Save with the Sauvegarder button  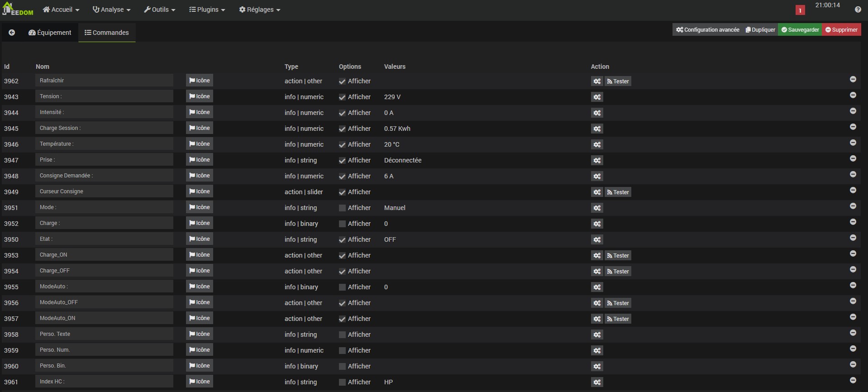click(800, 30)
